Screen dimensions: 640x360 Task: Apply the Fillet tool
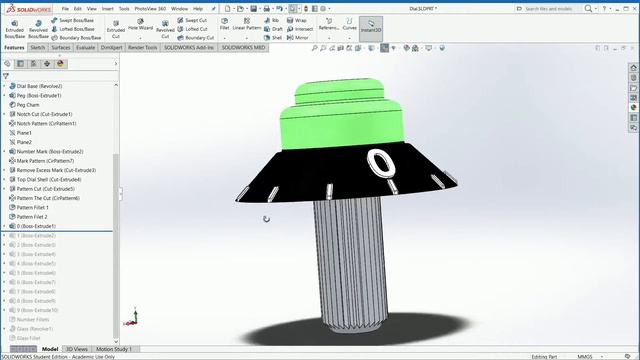224,24
